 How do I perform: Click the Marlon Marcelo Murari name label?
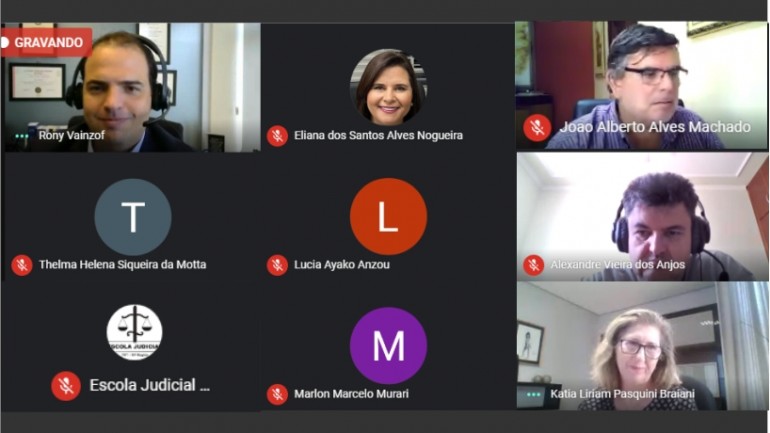(351, 394)
